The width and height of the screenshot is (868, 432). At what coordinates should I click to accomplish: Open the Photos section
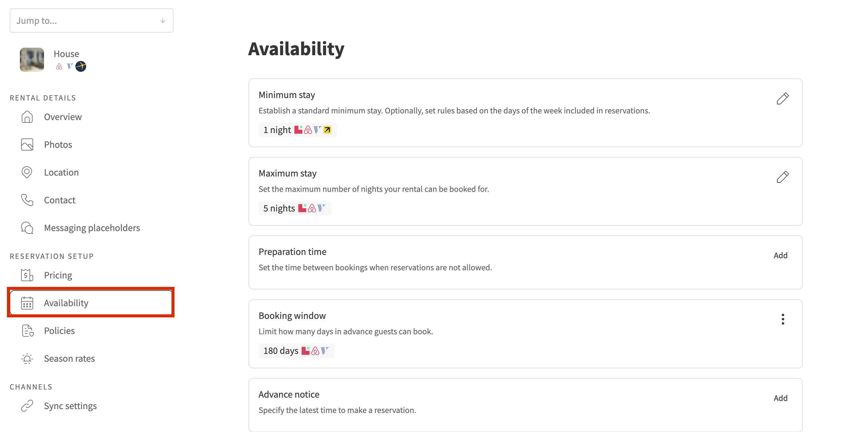coord(58,145)
